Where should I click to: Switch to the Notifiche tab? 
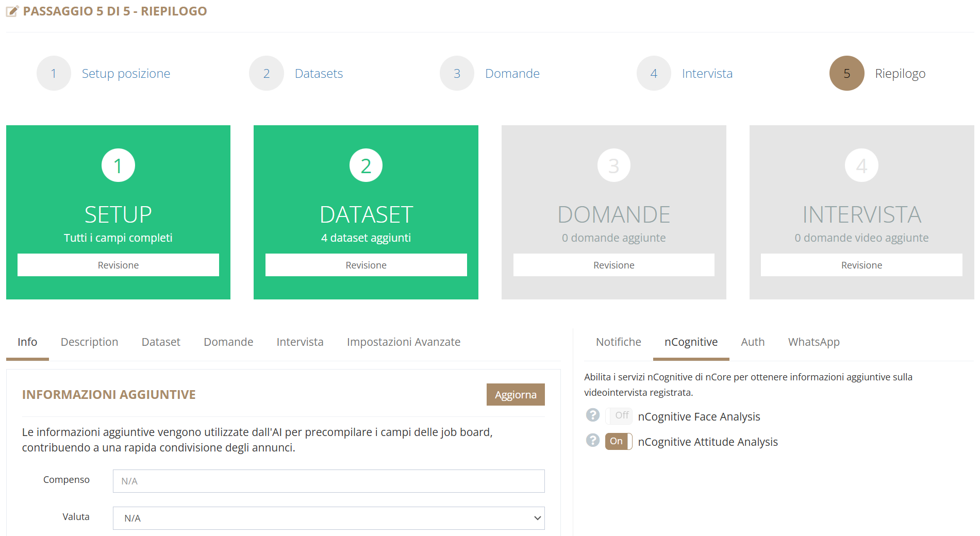pyautogui.click(x=618, y=342)
